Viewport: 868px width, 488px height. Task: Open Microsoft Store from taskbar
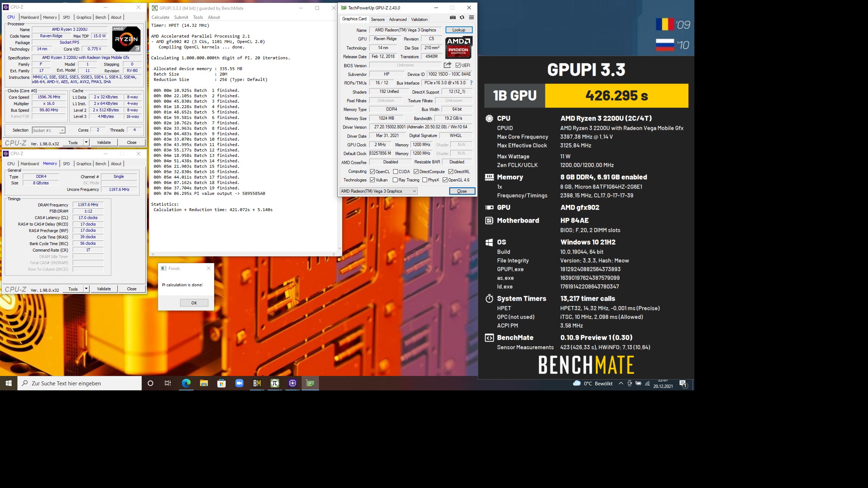[x=221, y=383]
